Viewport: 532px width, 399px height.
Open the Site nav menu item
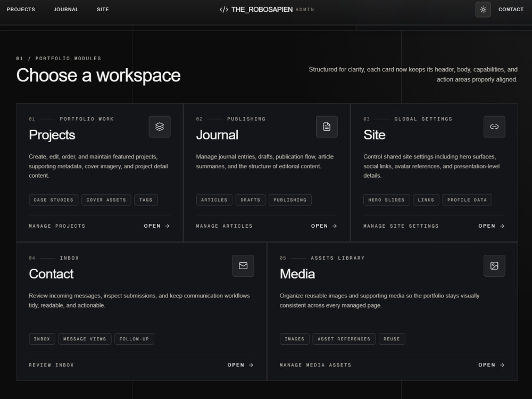(103, 10)
